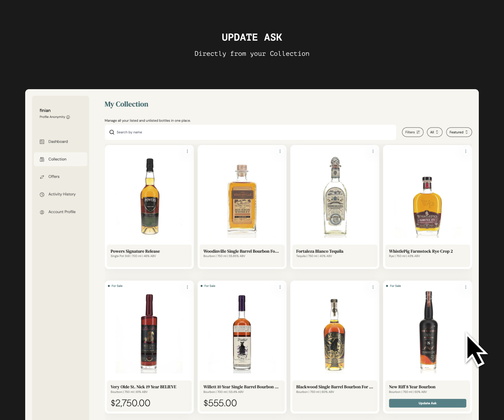Expand the Featured sort dropdown
The height and width of the screenshot is (420, 504).
point(459,132)
